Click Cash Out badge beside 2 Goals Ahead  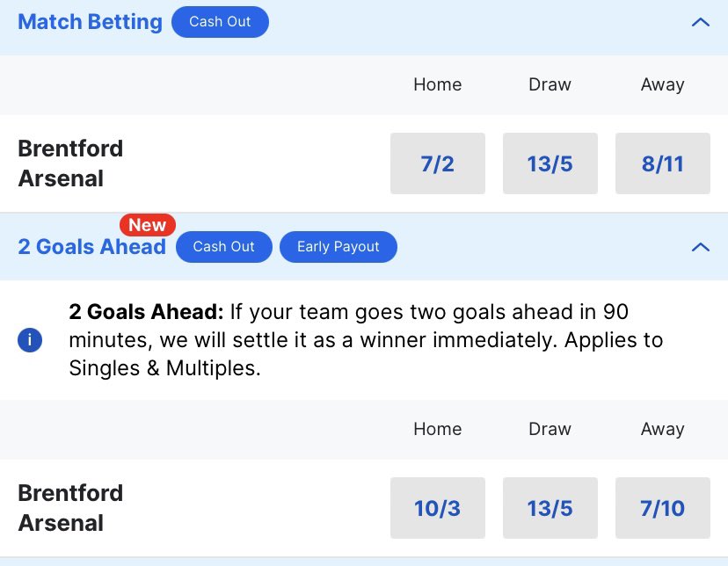224,247
